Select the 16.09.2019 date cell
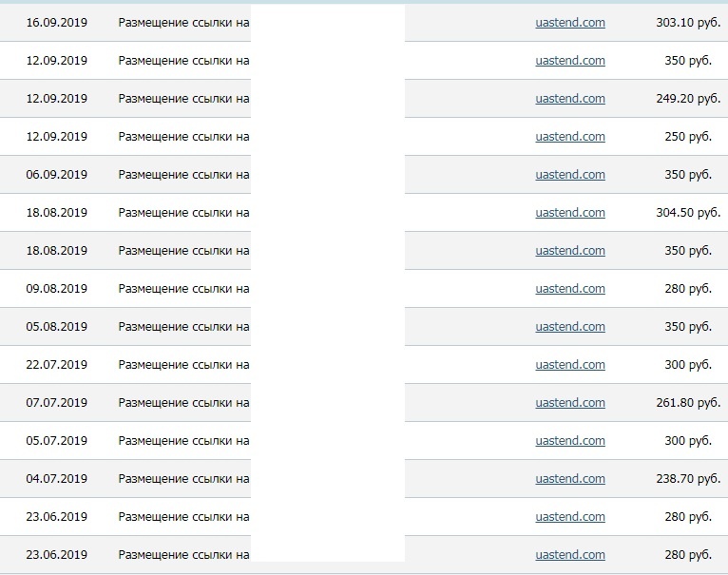The width and height of the screenshot is (728, 575). pyautogui.click(x=56, y=23)
